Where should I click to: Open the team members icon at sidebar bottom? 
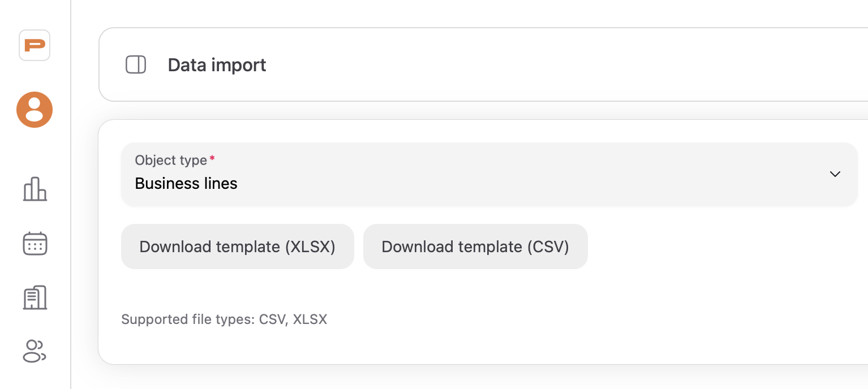34,352
